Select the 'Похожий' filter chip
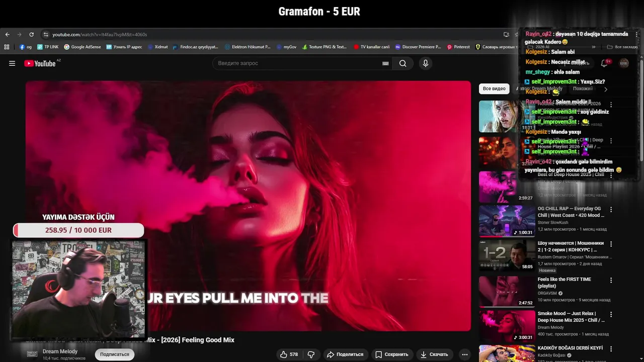The height and width of the screenshot is (362, 644). pyautogui.click(x=583, y=88)
